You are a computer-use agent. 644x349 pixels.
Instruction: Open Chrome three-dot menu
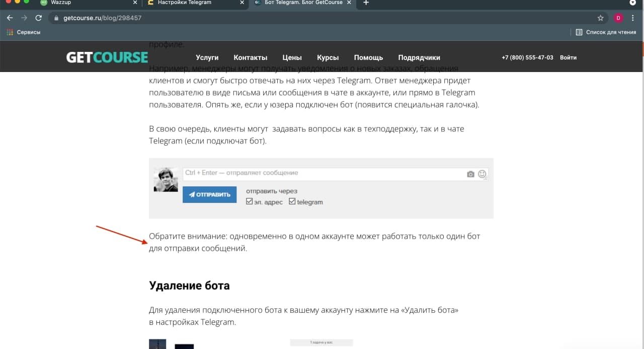point(633,18)
